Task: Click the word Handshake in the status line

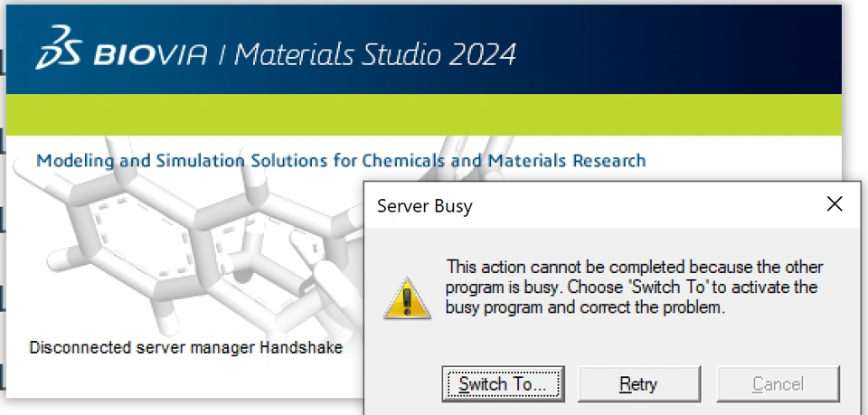Action: tap(302, 347)
